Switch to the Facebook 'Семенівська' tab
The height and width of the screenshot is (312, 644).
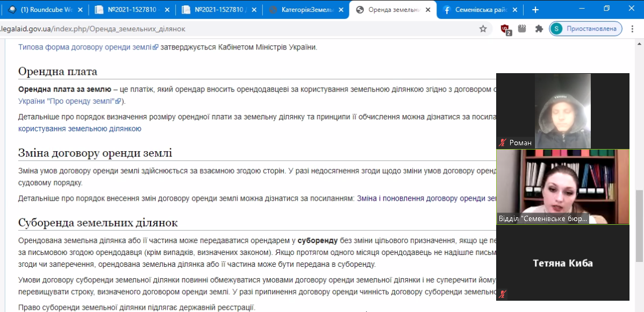pyautogui.click(x=477, y=10)
